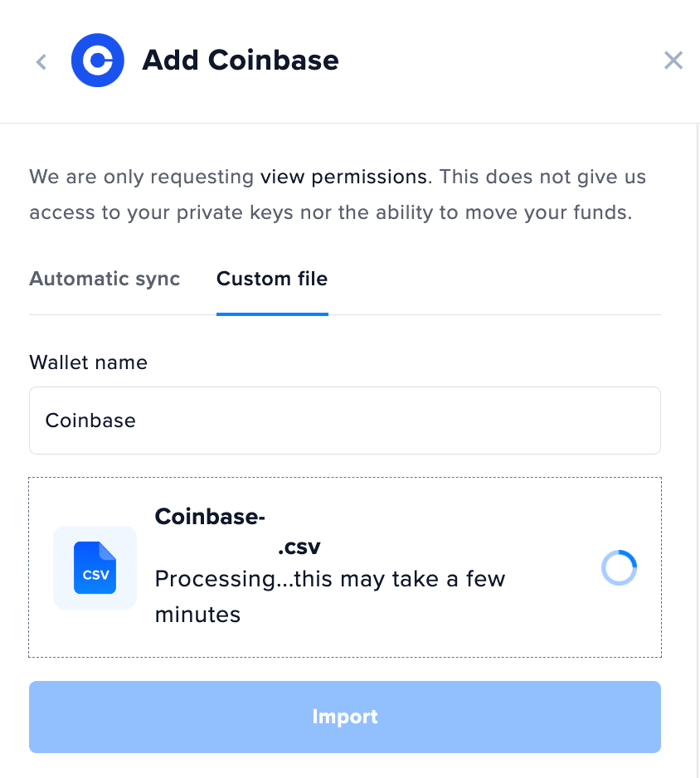The height and width of the screenshot is (778, 700).
Task: Close the Add Coinbase dialog
Action: 673,61
